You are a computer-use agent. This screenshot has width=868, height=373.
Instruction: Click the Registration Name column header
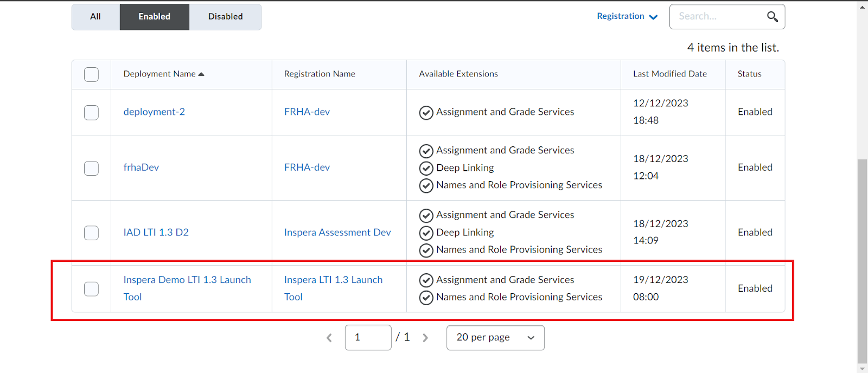[320, 74]
